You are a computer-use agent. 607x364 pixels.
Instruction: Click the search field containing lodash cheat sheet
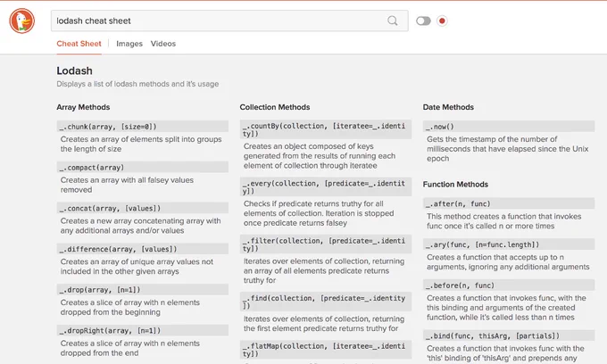click(229, 21)
